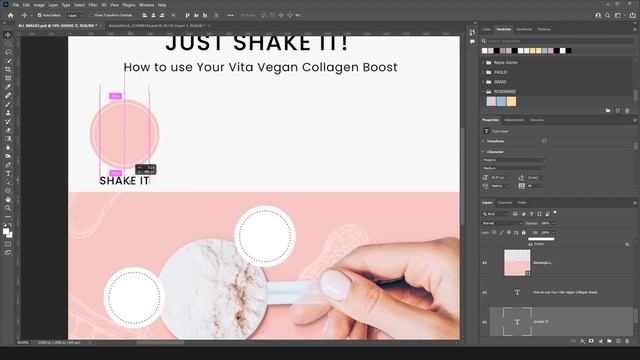Toggle lock image pixels brush icon
The image size is (640, 360).
501,233
